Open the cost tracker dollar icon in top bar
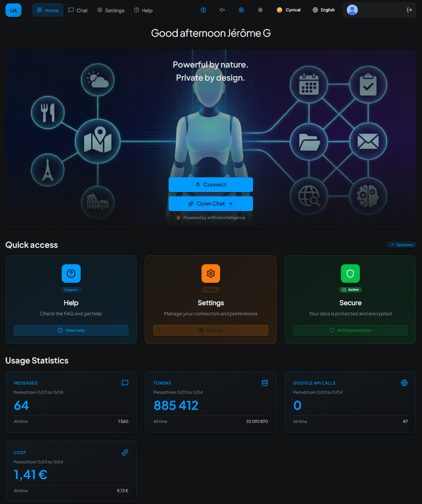 (x=241, y=10)
